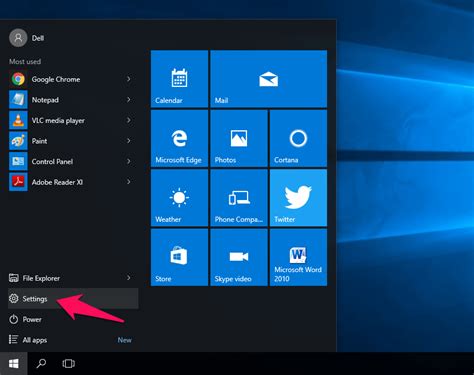Click the Adobe Reader XI icon

click(x=18, y=182)
